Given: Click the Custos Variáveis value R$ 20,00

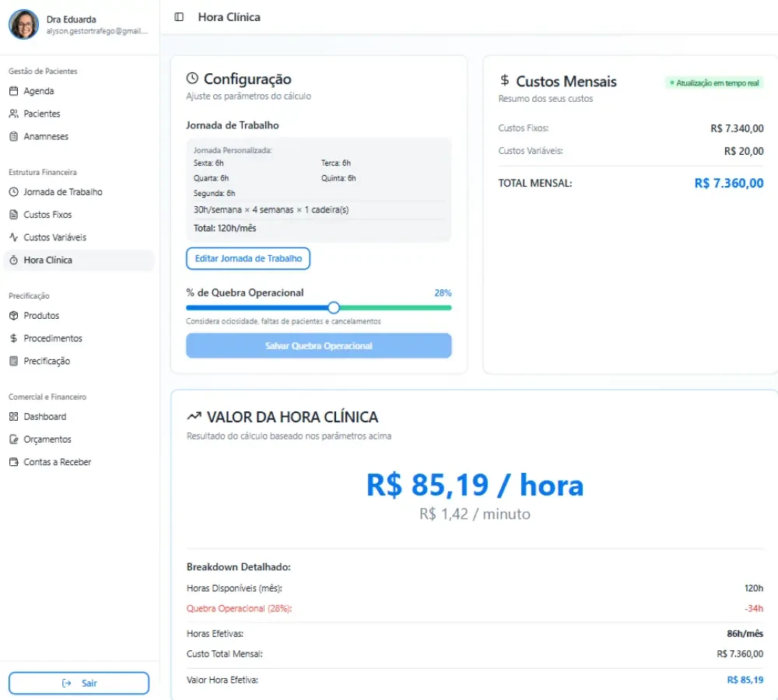Looking at the screenshot, I should [x=744, y=152].
